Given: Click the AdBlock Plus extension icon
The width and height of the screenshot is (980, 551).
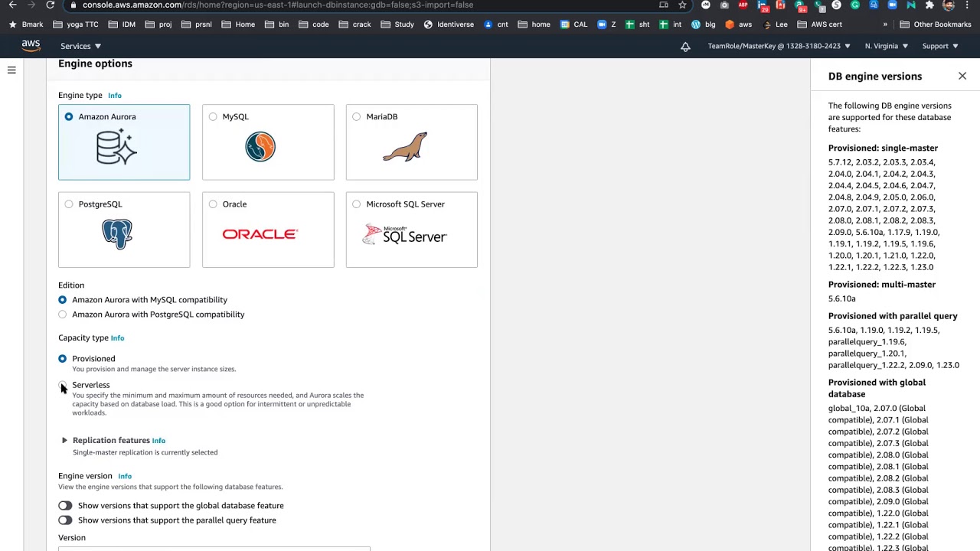Looking at the screenshot, I should (x=743, y=5).
